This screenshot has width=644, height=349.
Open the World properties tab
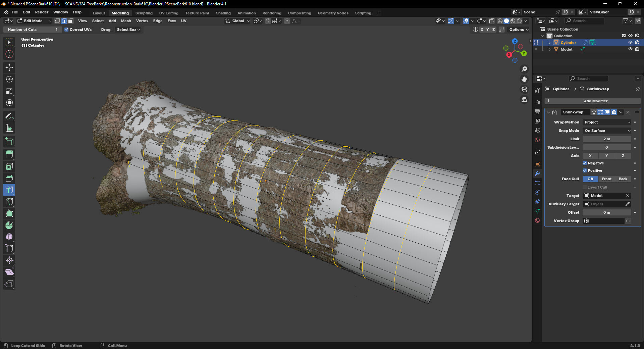[537, 140]
